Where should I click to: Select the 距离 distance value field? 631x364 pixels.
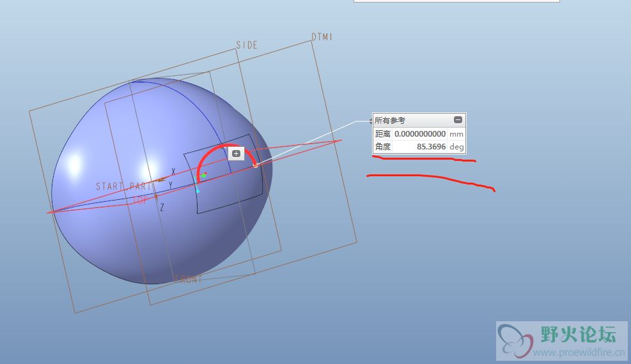pos(419,134)
